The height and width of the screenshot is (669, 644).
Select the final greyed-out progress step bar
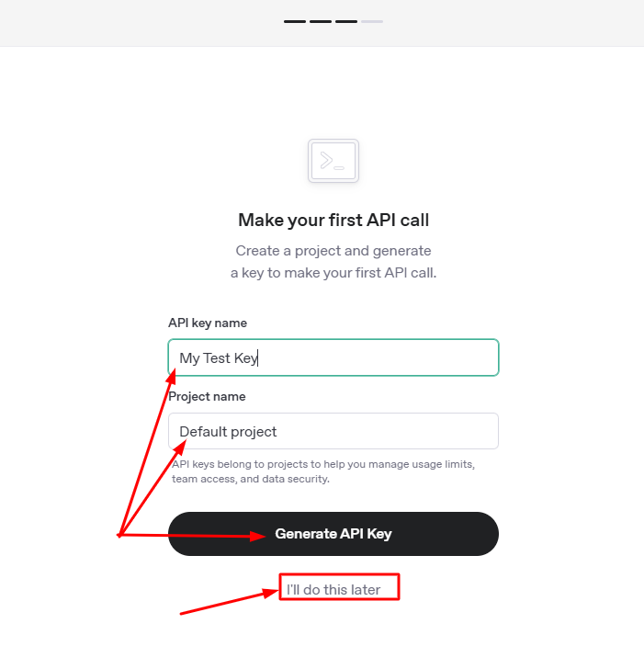click(372, 21)
